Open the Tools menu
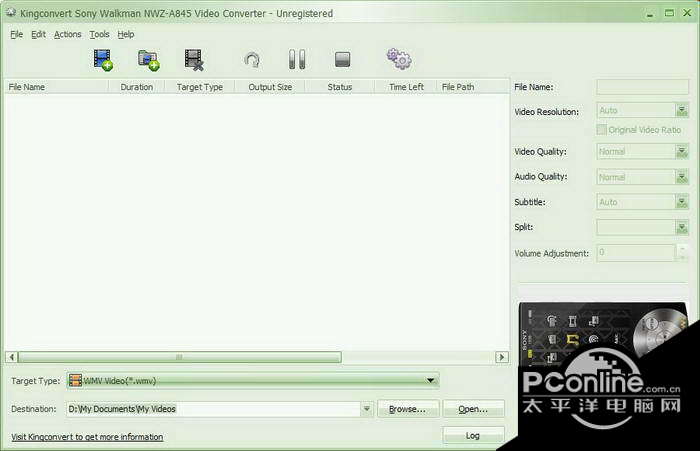The height and width of the screenshot is (451, 700). [x=99, y=34]
